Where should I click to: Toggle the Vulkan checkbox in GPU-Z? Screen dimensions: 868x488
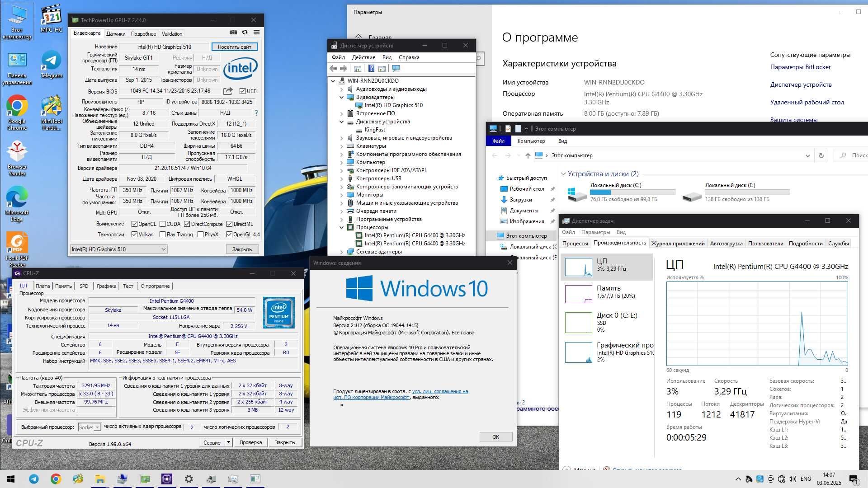coord(134,235)
